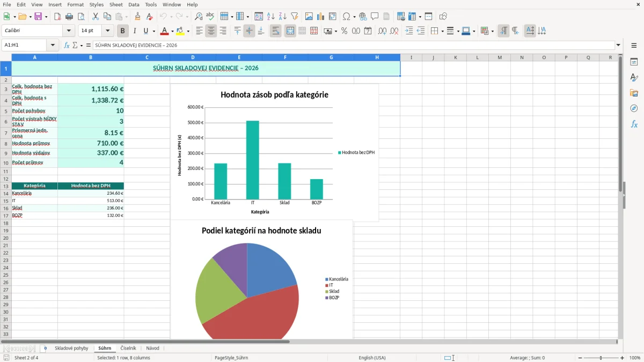Run the spelling check
This screenshot has width=644, height=362.
(210, 17)
